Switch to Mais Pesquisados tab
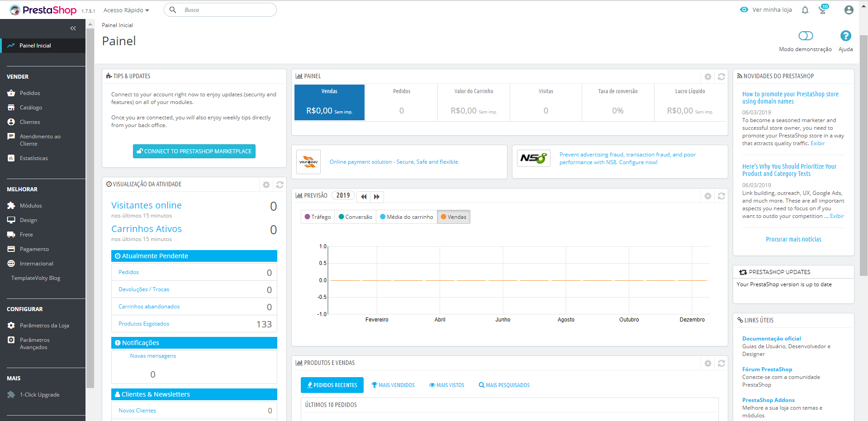 tap(504, 385)
